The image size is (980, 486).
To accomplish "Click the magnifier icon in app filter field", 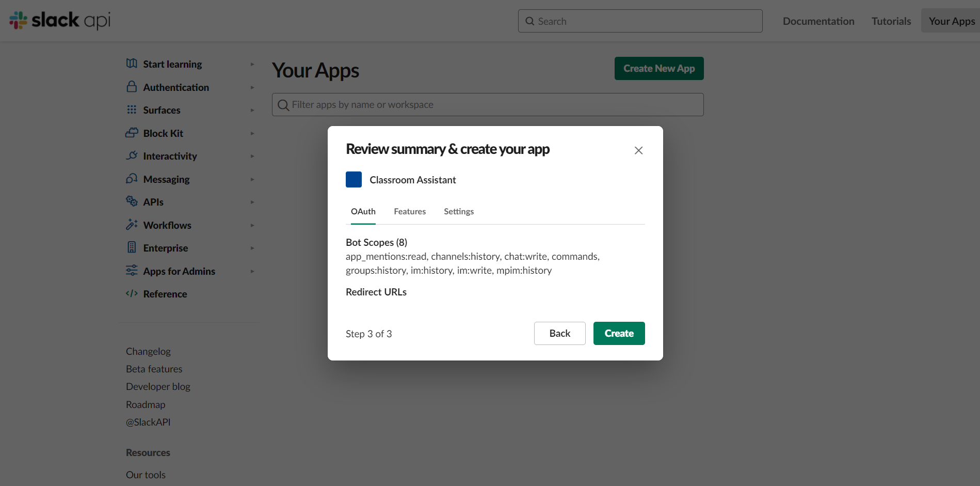I will click(x=283, y=105).
